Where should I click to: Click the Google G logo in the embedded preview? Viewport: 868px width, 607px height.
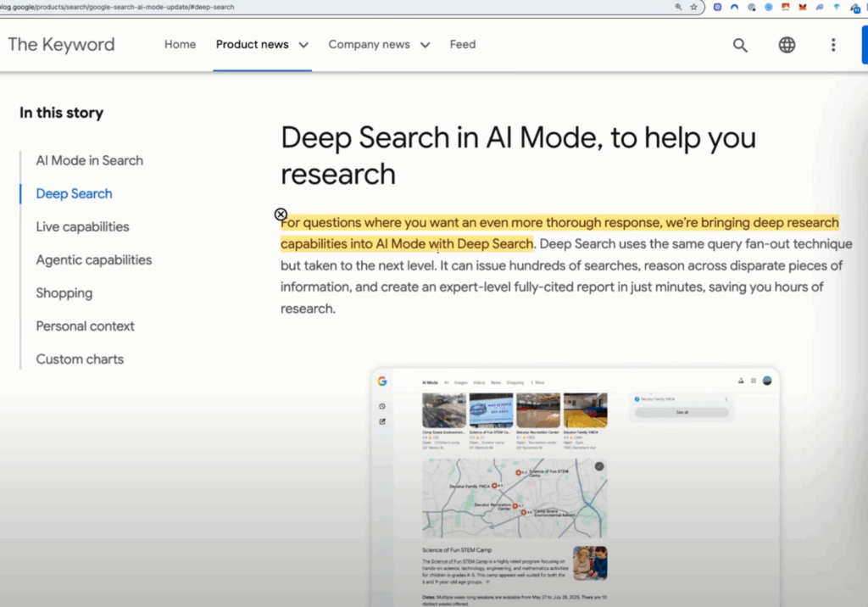pos(382,381)
